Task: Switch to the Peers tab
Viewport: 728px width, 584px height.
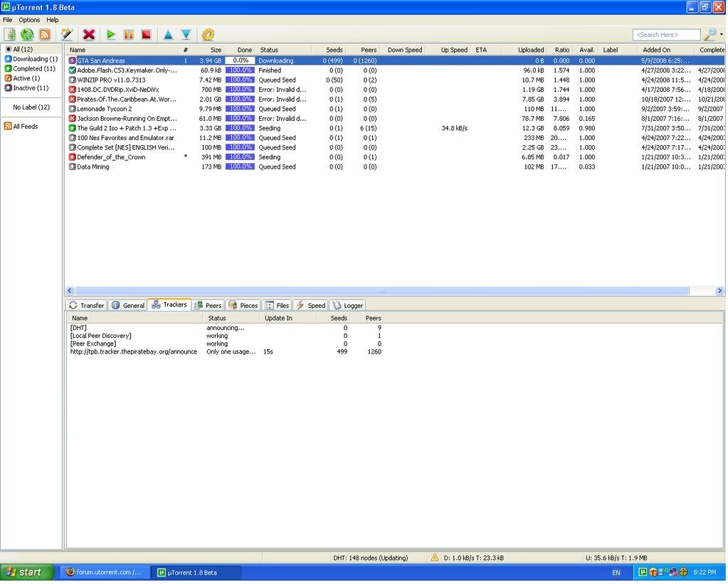Action: point(208,305)
